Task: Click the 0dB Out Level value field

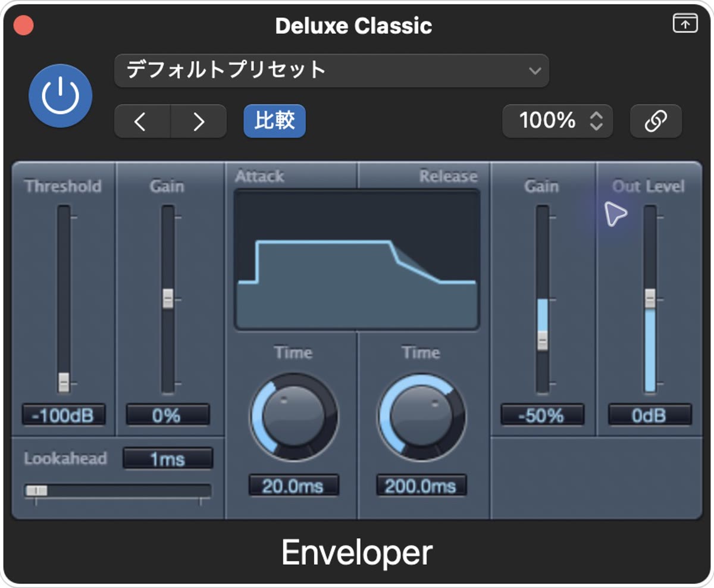Action: point(650,415)
